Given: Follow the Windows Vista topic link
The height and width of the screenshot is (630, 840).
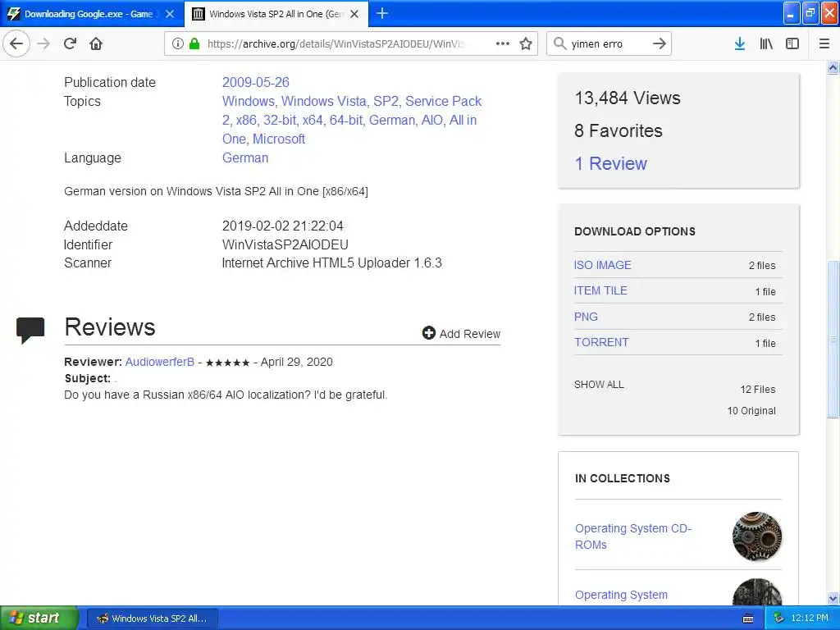Looking at the screenshot, I should 323,101.
